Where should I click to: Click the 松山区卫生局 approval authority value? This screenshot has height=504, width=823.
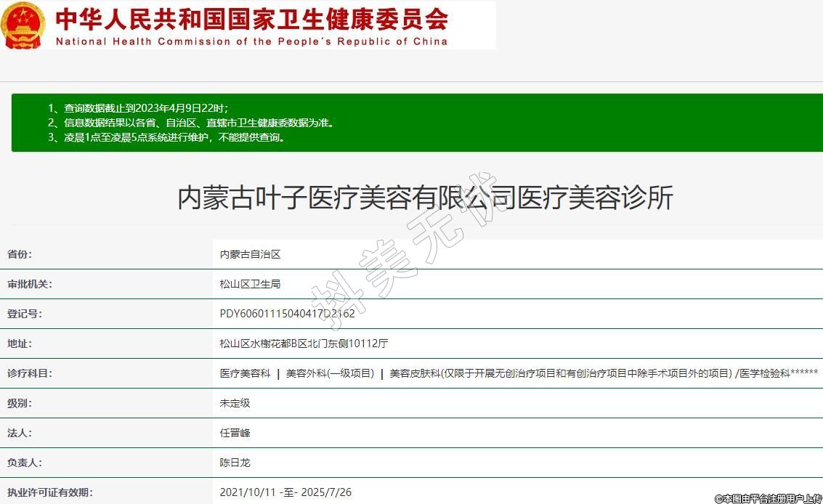pyautogui.click(x=250, y=284)
